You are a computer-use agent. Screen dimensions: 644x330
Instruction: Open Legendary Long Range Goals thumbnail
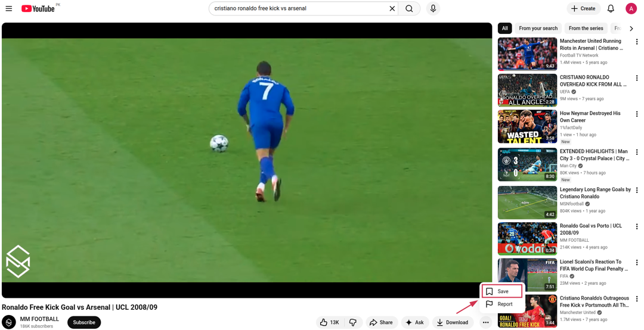click(x=527, y=203)
